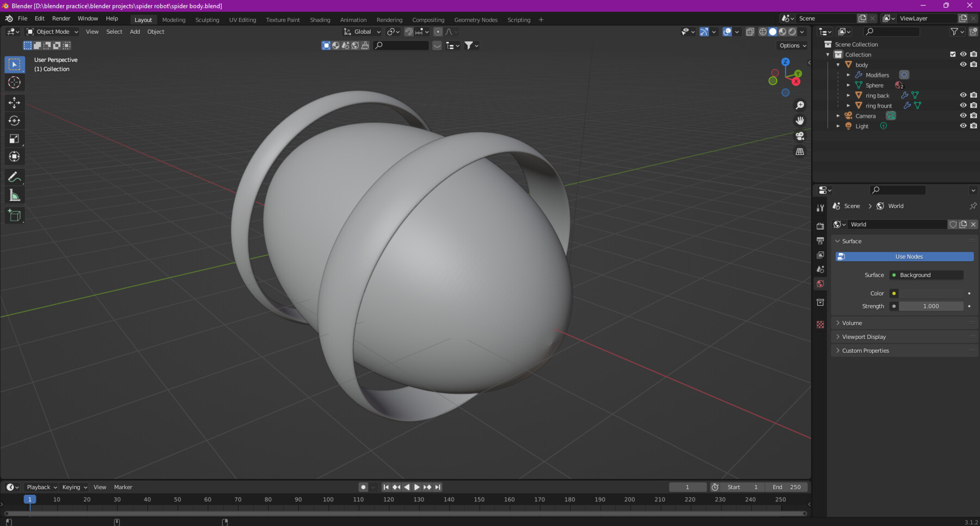Select the Rotate tool

(x=15, y=121)
